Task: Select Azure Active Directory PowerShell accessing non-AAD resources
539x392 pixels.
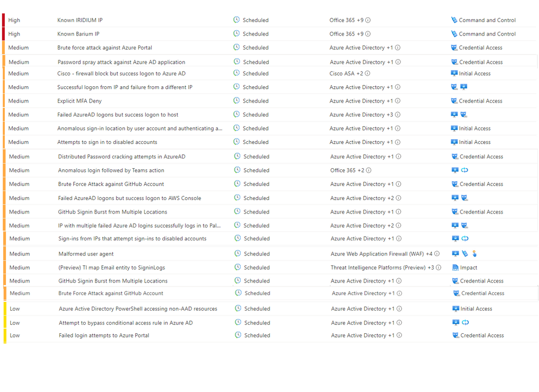Action: [x=138, y=309]
